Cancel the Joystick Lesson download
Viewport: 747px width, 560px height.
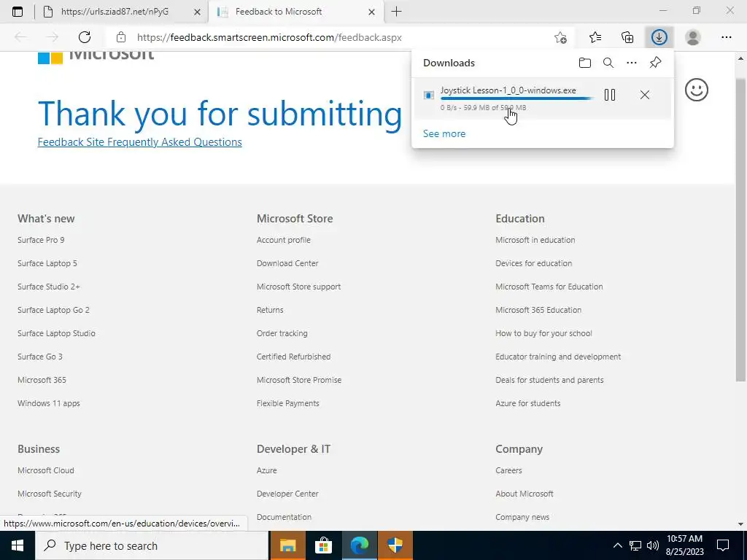pyautogui.click(x=645, y=95)
